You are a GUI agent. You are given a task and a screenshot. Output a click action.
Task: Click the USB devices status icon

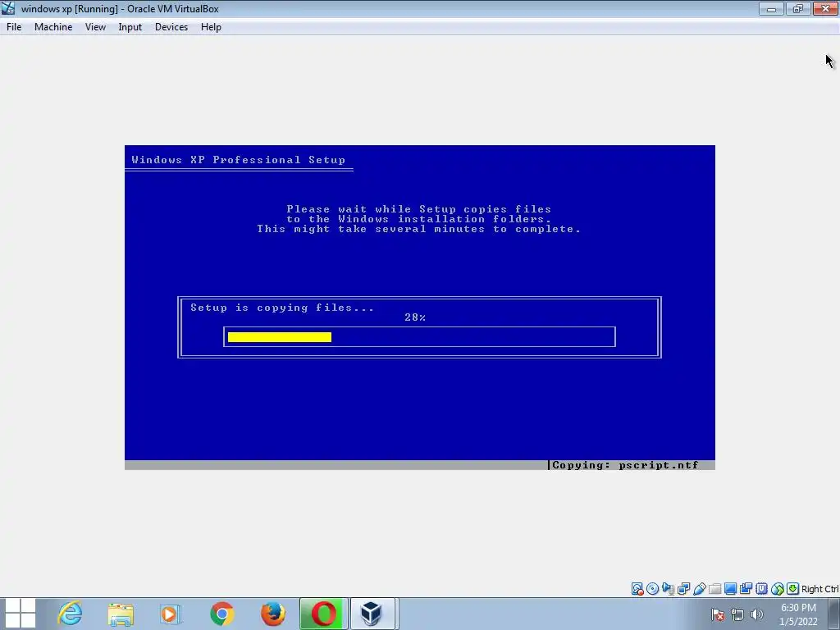tap(699, 589)
